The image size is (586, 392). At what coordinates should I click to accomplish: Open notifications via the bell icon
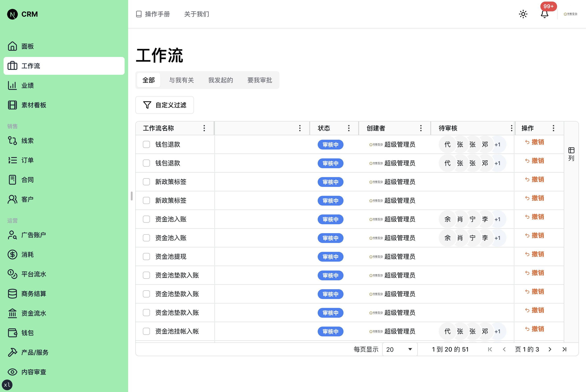coord(545,14)
